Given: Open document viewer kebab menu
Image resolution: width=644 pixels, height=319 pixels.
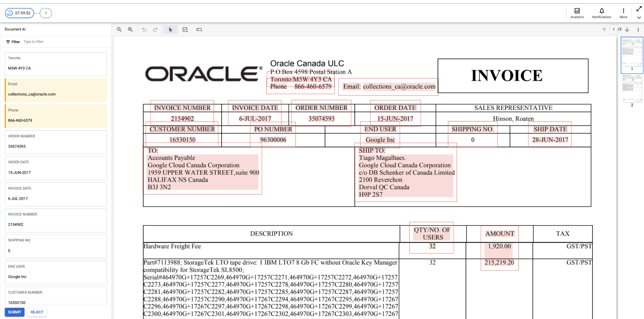Looking at the screenshot, I should tap(638, 30).
